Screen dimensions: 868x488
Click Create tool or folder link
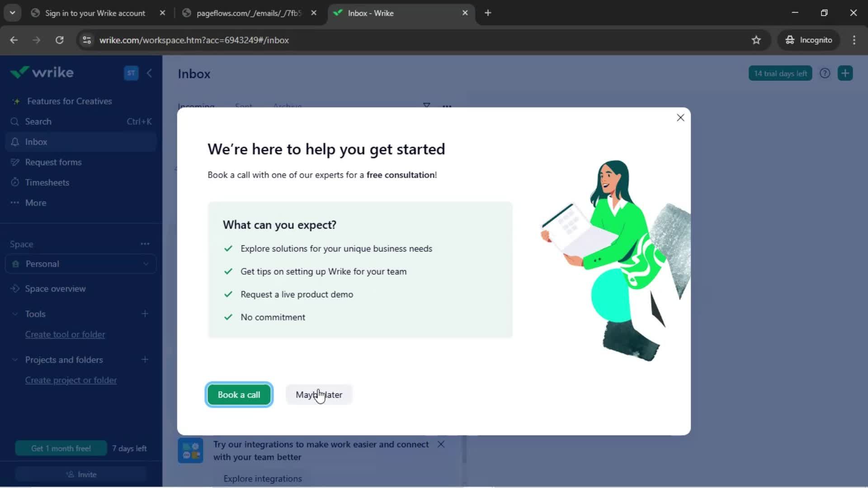click(65, 334)
